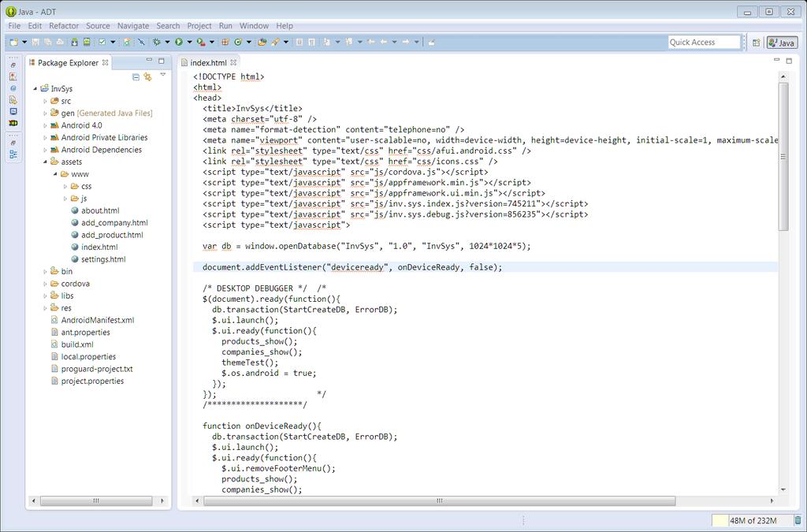The width and height of the screenshot is (807, 532).
Task: Run Android Lint check icon
Action: point(102,43)
